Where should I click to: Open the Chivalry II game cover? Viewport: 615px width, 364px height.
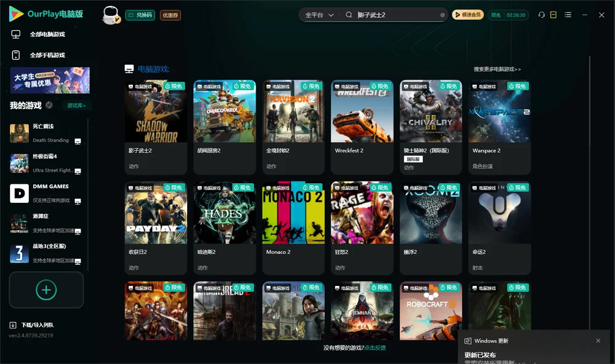coord(430,111)
